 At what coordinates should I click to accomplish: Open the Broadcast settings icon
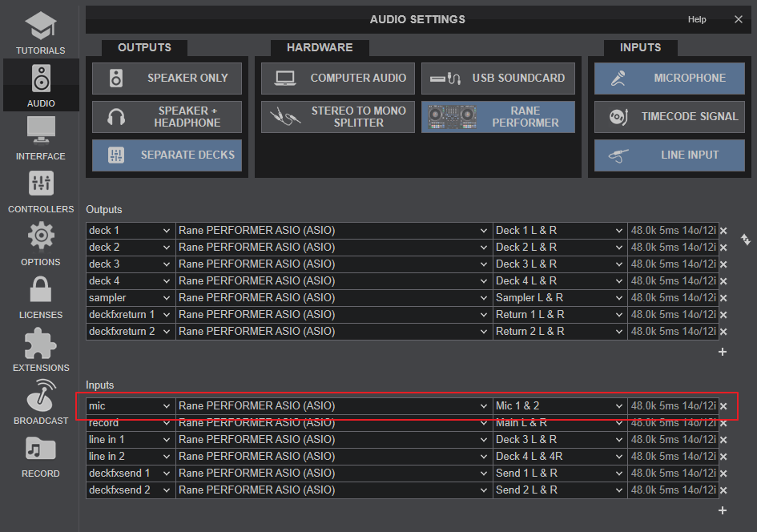point(41,403)
